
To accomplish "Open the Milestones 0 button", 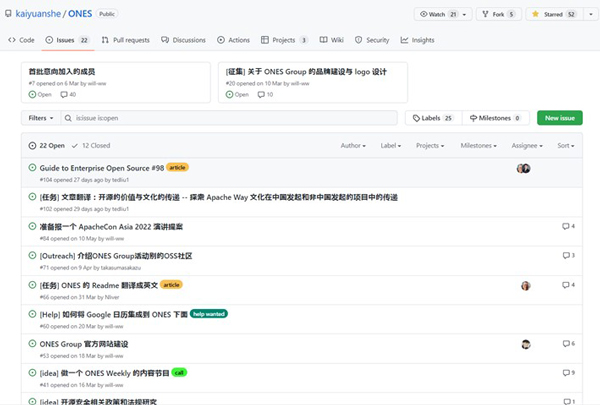I will (x=496, y=118).
